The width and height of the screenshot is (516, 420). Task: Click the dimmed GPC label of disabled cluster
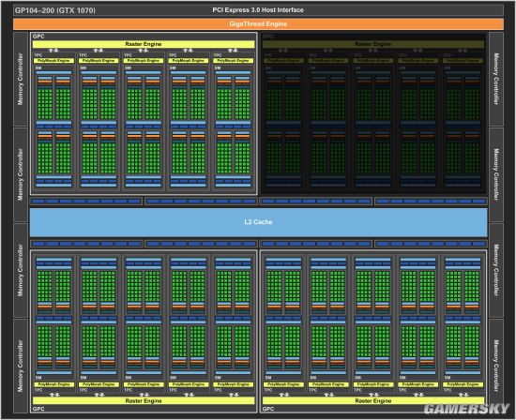point(268,37)
